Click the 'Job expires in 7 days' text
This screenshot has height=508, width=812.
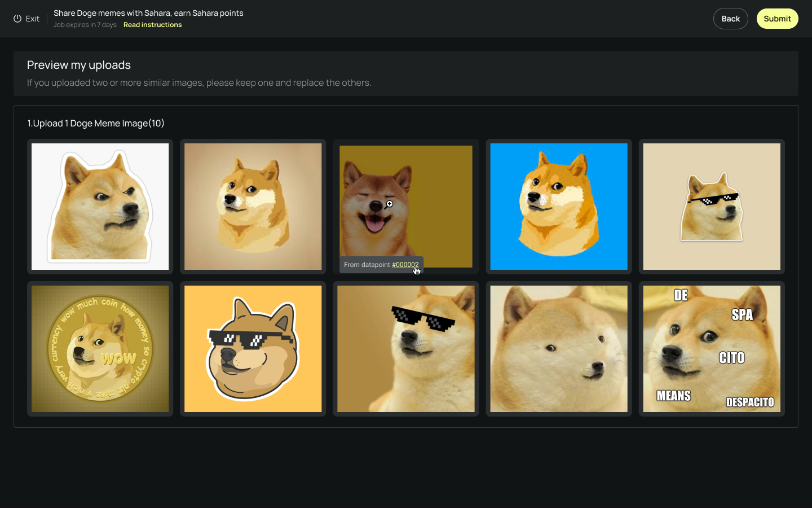85,25
